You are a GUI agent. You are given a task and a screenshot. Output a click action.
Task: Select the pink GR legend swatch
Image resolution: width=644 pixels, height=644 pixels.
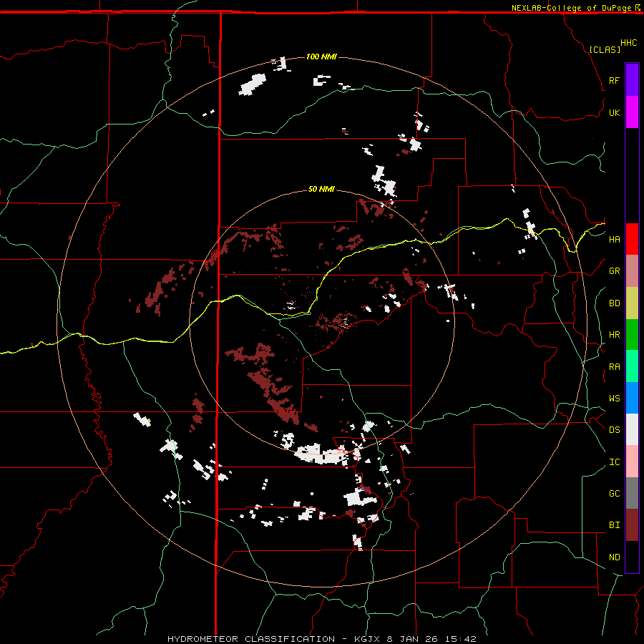coord(632,271)
